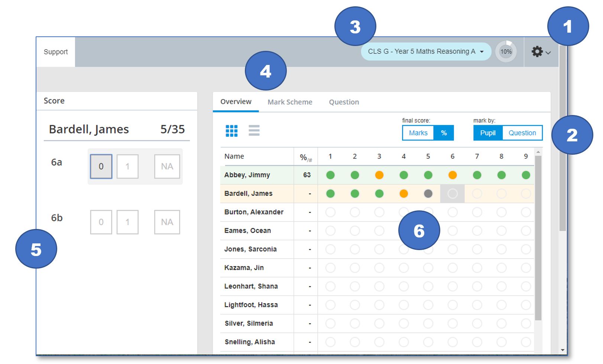The width and height of the screenshot is (603, 364).
Task: Open the Question tab
Action: (x=344, y=102)
